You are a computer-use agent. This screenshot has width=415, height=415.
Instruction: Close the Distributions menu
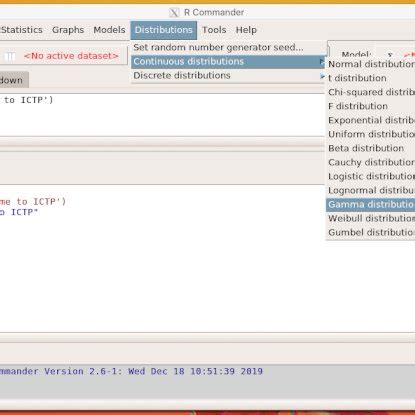pyautogui.click(x=164, y=30)
